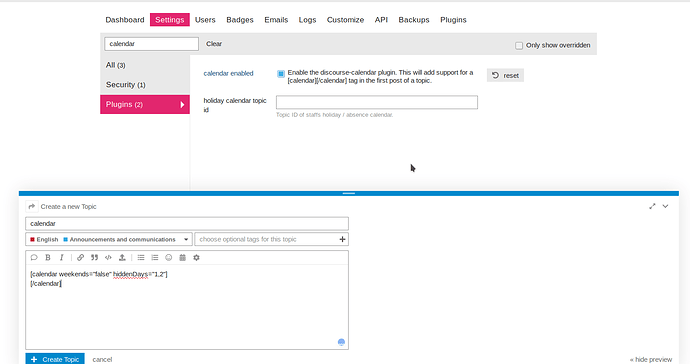Insert a speech bubble quote in the composer
Screen dimensions: 690x364
click(34, 257)
